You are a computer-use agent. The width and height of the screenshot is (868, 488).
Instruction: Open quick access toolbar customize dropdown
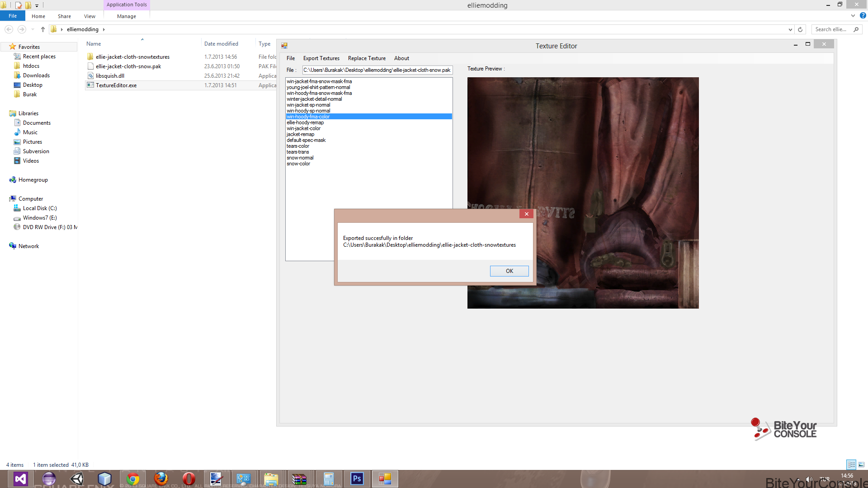(x=37, y=5)
